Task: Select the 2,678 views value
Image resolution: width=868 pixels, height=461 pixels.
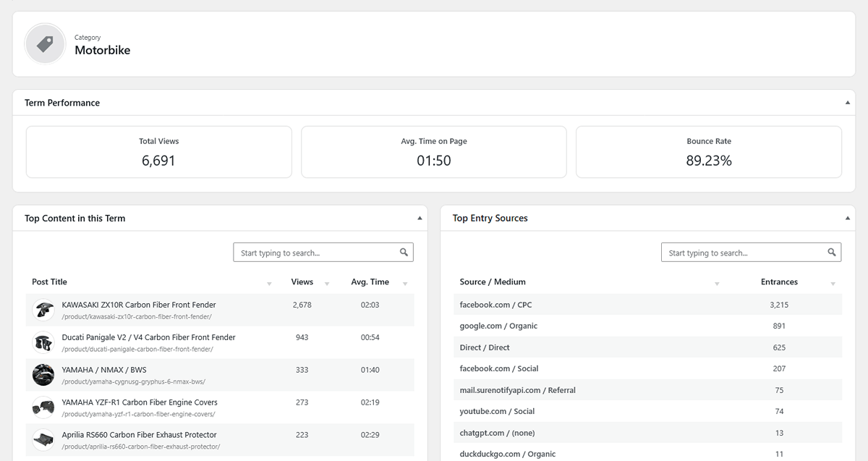Action: pos(302,305)
